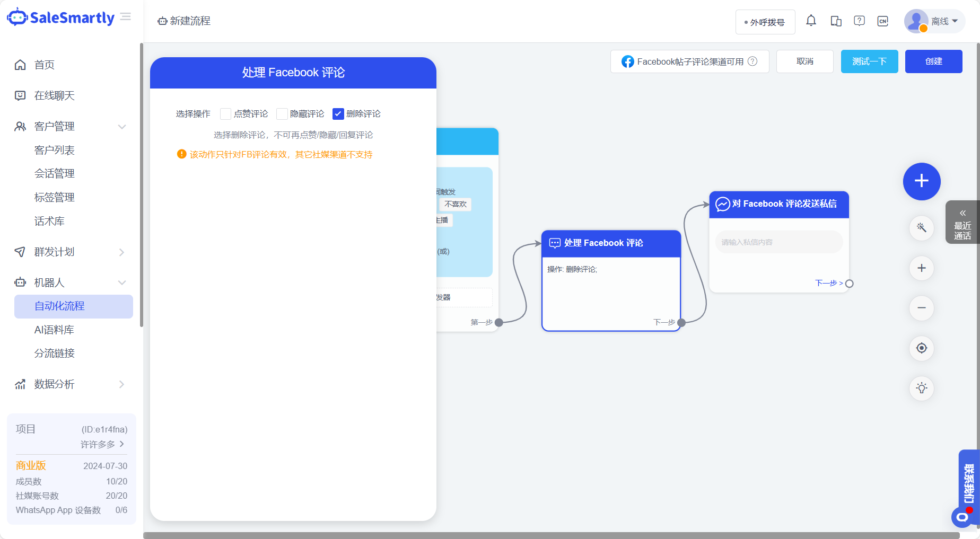This screenshot has height=539, width=980.
Task: Click the Facebook logo in channel badge
Action: (x=628, y=61)
